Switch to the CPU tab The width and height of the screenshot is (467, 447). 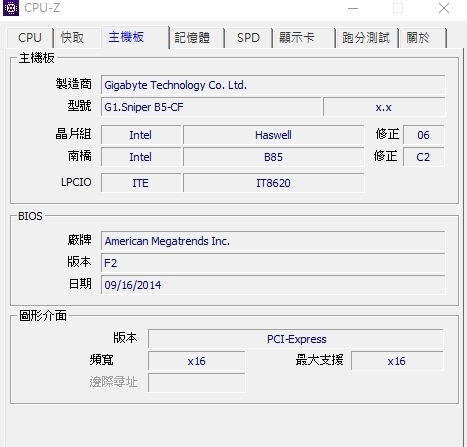(30, 38)
